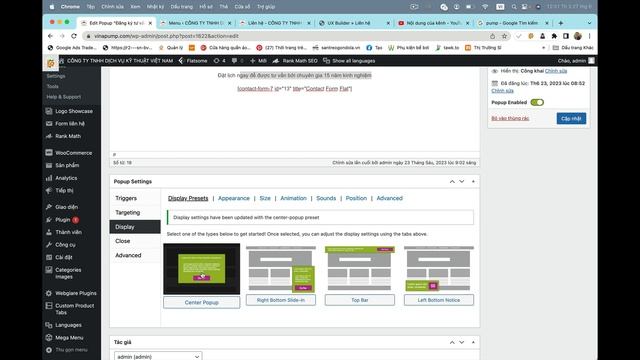Viewport: 640px width, 360px height.
Task: Collapse the Tác giả panel
Action: click(473, 342)
